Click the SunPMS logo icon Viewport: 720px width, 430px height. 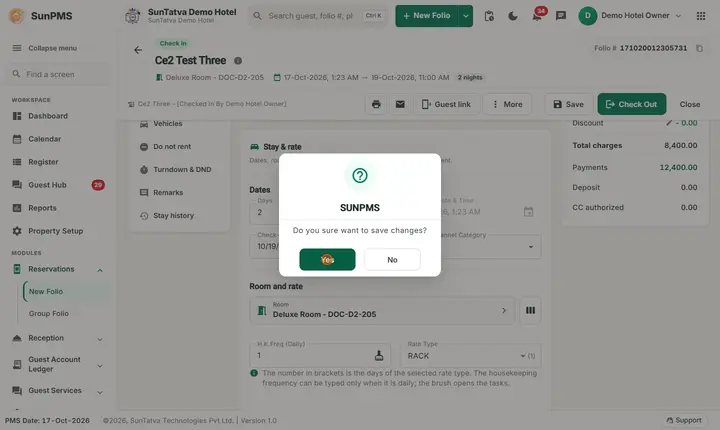17,16
